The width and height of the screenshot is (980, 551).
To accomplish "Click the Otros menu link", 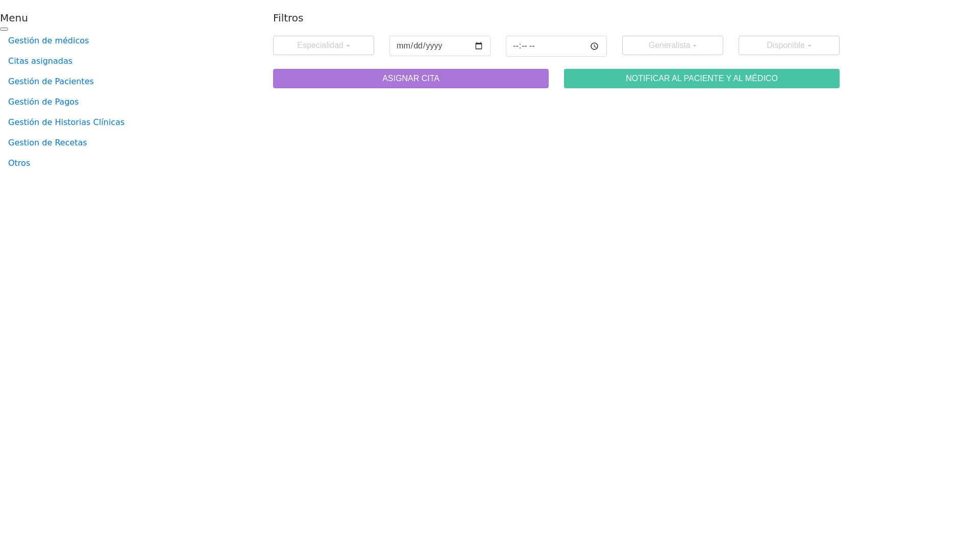I will point(19,163).
